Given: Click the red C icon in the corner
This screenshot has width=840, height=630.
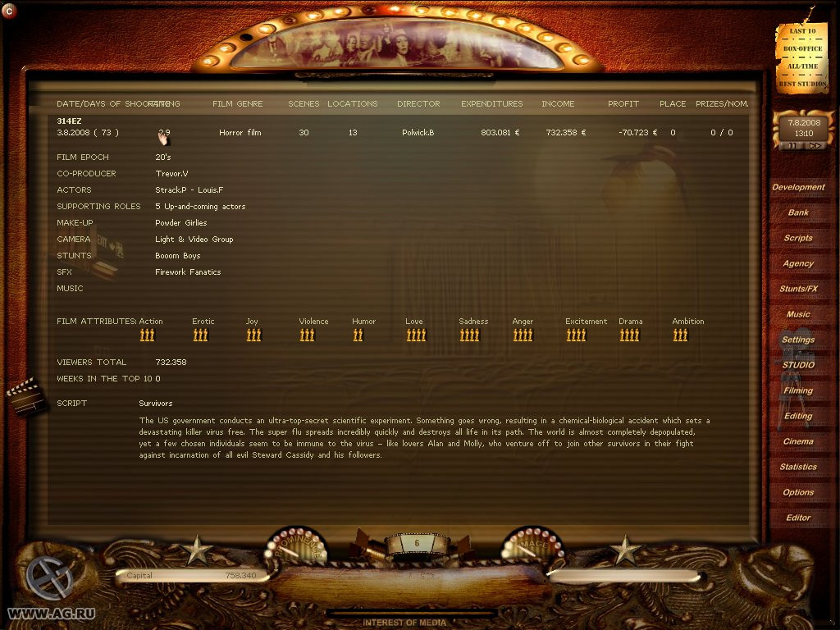Looking at the screenshot, I should [9, 11].
